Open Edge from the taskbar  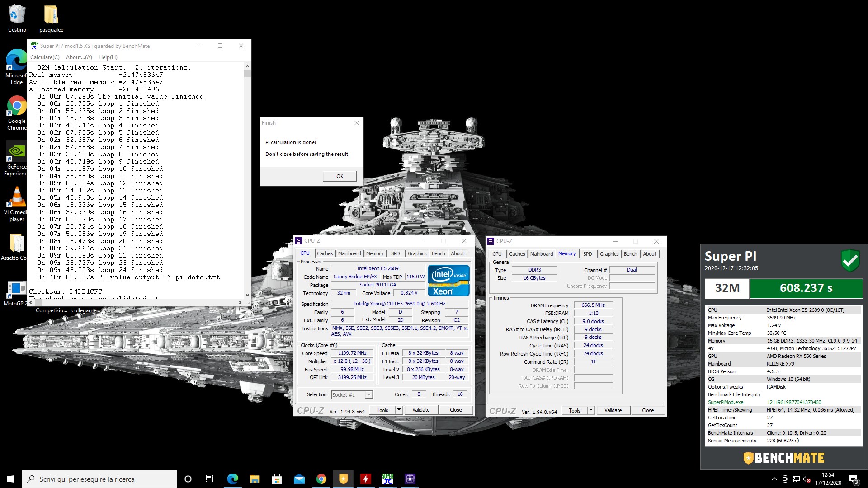tap(232, 479)
